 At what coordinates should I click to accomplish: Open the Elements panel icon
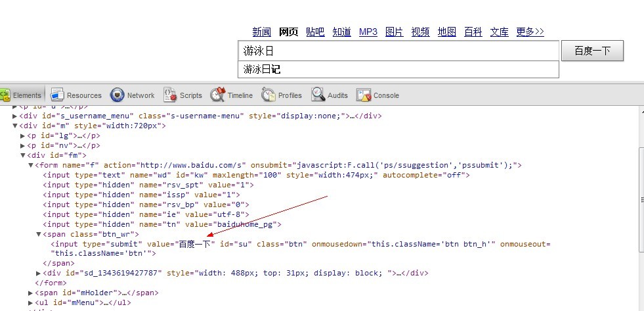pyautogui.click(x=5, y=95)
